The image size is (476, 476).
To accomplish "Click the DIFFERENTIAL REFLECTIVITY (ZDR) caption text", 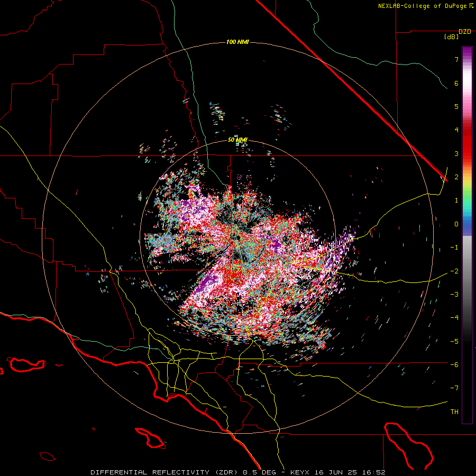I will 165,472.
